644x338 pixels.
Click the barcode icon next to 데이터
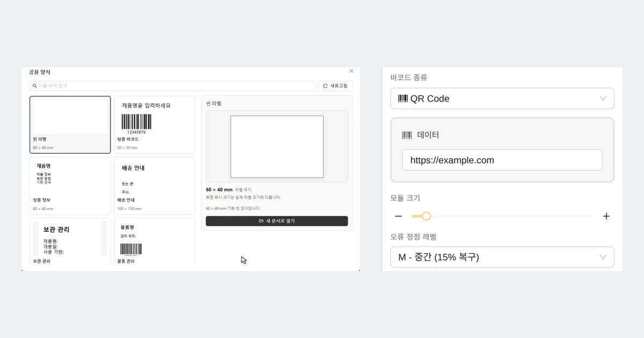point(407,135)
